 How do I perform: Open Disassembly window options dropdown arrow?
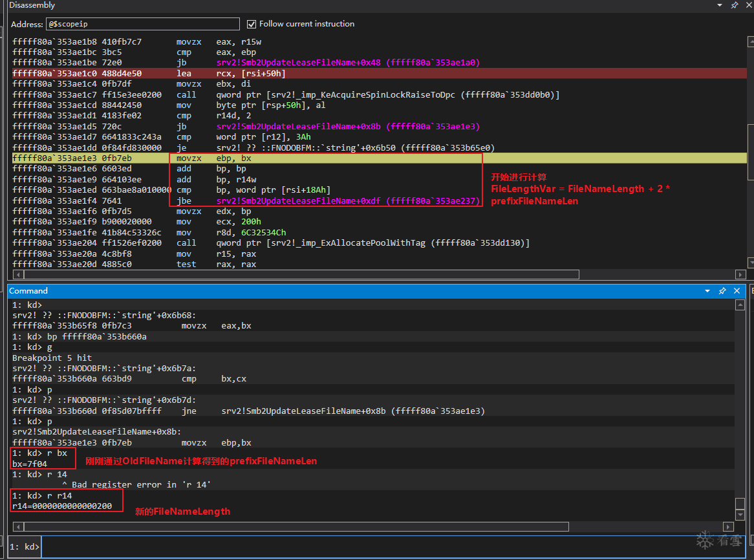tap(720, 5)
